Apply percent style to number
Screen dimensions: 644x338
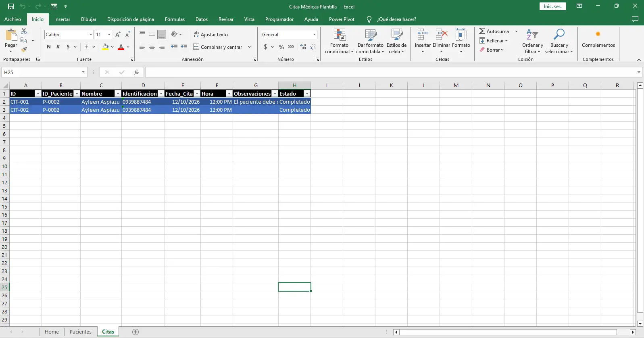point(281,47)
